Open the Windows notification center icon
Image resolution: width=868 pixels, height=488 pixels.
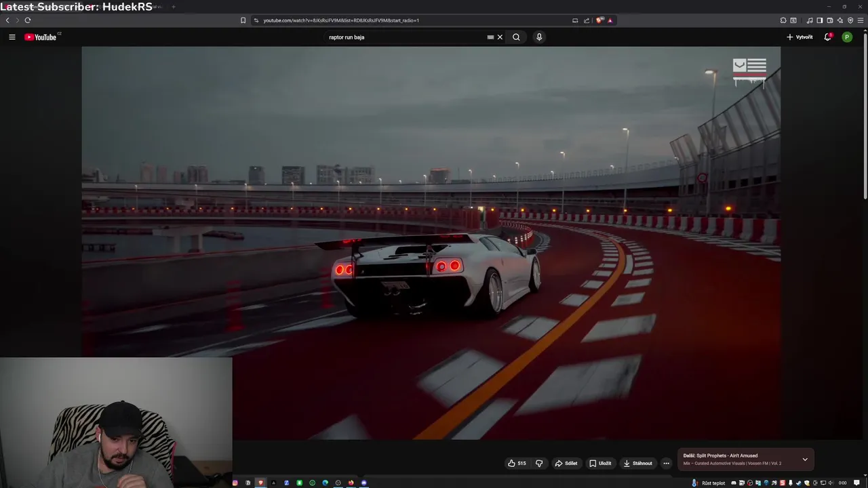point(856,483)
